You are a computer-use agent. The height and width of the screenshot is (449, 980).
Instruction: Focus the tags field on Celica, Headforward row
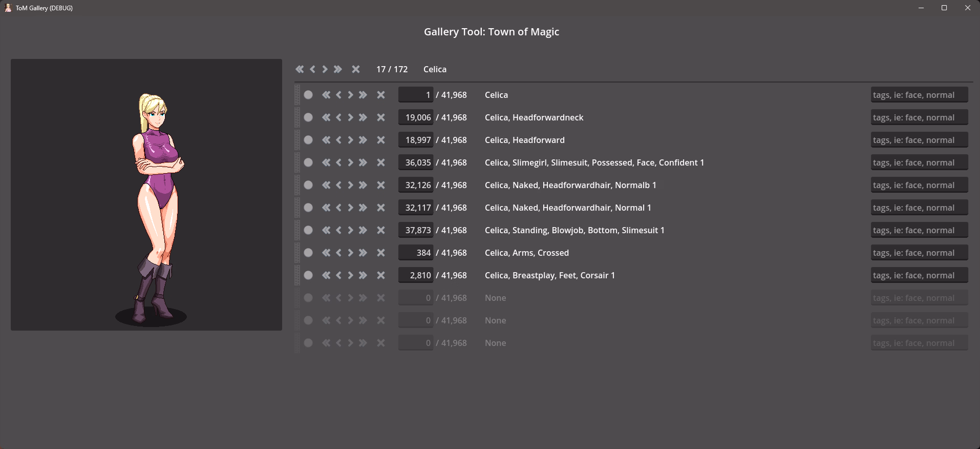pos(919,140)
